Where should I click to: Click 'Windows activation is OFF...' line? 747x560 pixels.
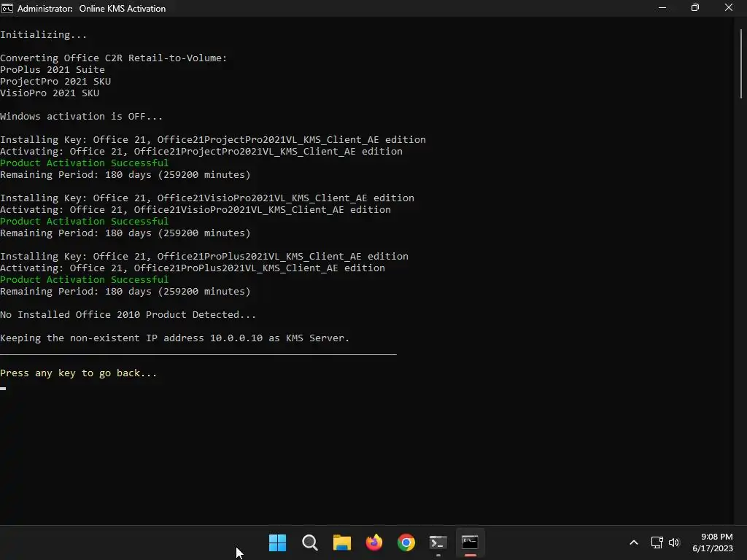click(x=82, y=116)
